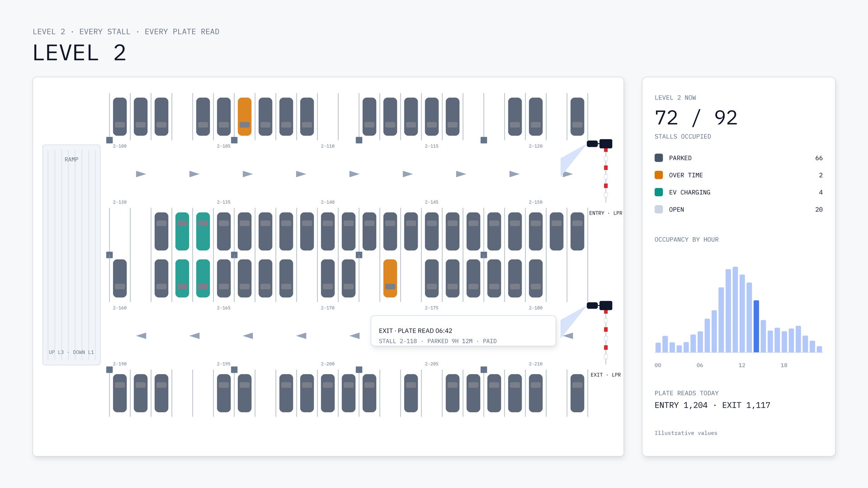This screenshot has height=488, width=868.
Task: Select the parked car directly above label 2-100
Action: click(x=120, y=117)
